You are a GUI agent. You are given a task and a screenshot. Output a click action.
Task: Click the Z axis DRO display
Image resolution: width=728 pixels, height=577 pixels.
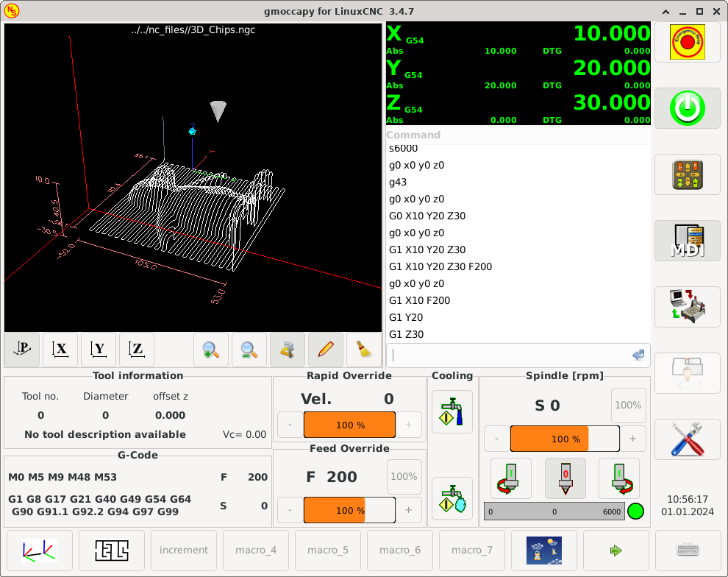pos(518,107)
